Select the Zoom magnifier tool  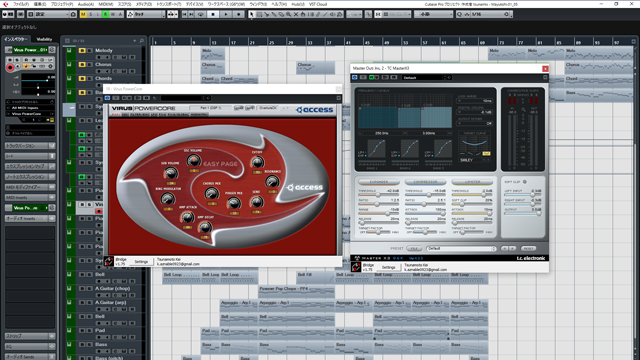pyautogui.click(x=288, y=14)
